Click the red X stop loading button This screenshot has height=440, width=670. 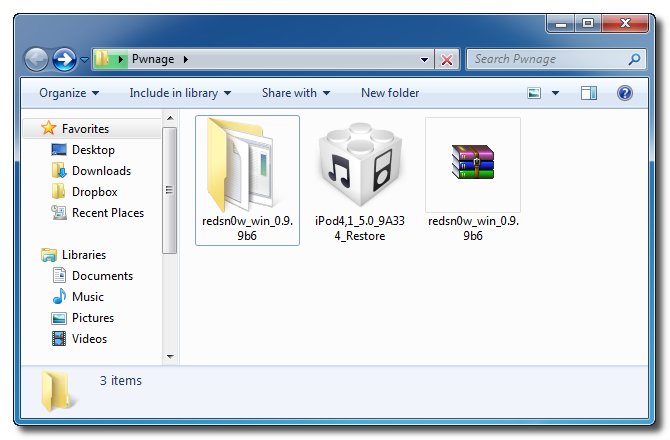[447, 60]
